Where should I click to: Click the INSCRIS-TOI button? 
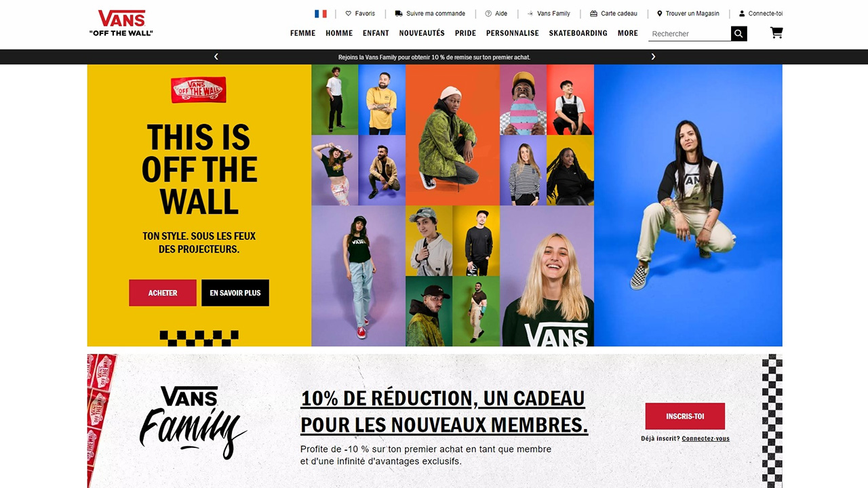pyautogui.click(x=685, y=416)
